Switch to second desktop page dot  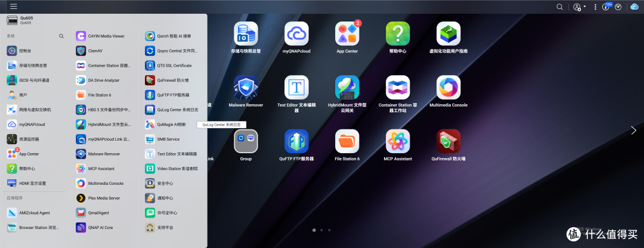click(x=321, y=230)
